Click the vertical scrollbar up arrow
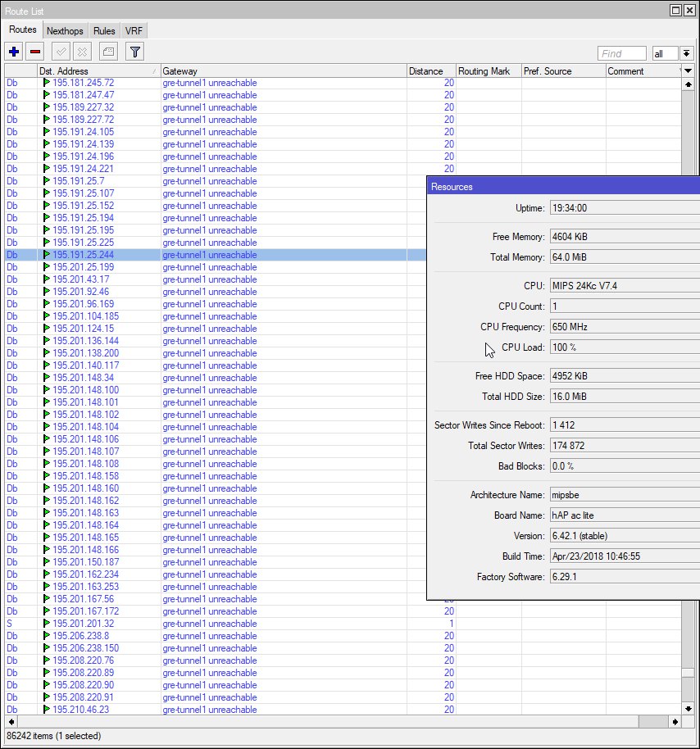Image resolution: width=700 pixels, height=749 pixels. [x=688, y=84]
